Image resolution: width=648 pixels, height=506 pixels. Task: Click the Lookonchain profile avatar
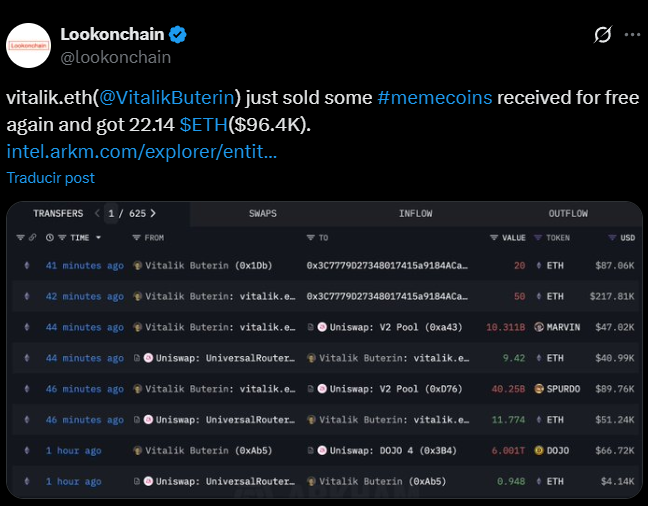coord(31,45)
